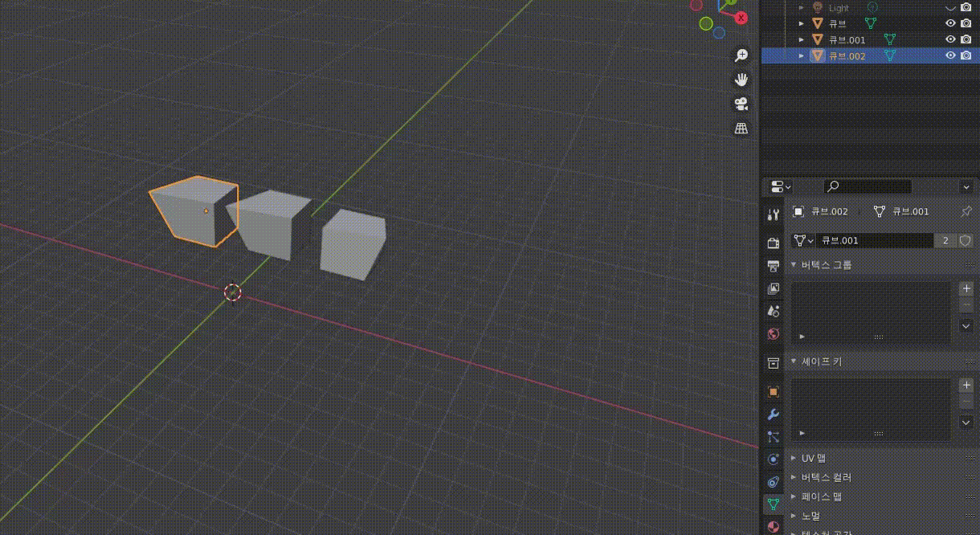Open shape key specials dropdown arrow

966,423
